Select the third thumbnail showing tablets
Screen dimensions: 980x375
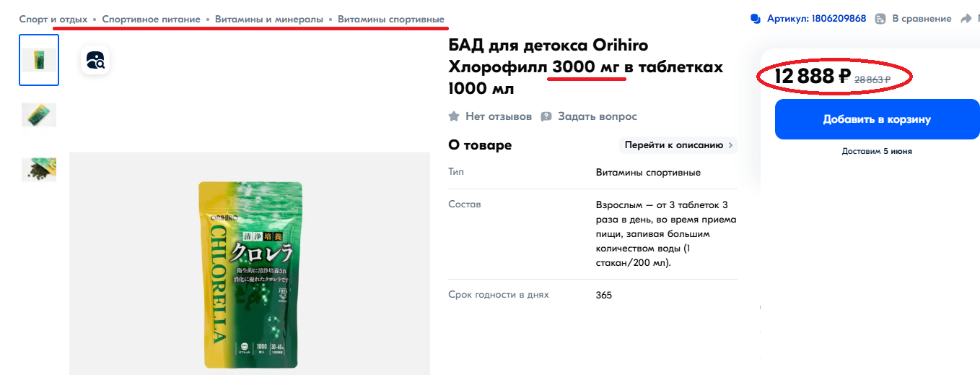click(x=39, y=170)
